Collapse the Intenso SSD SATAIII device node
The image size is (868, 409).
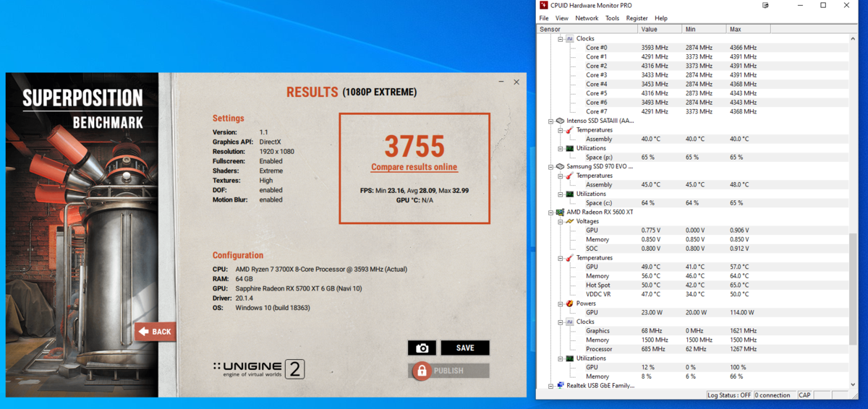tap(551, 121)
